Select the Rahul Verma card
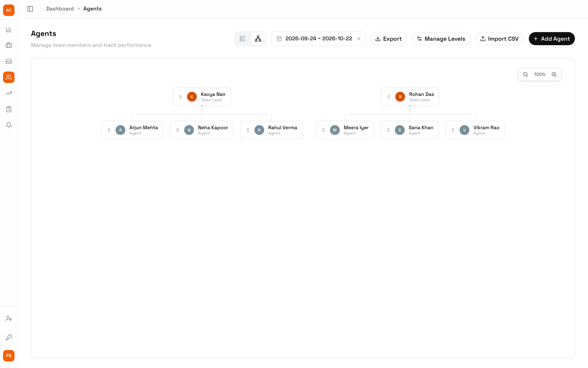 pyautogui.click(x=271, y=130)
